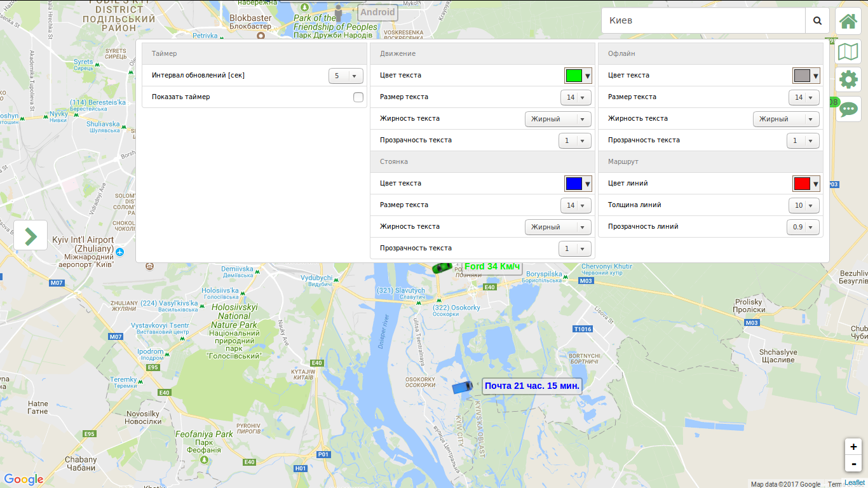Click the Таймер section header
Image resolution: width=868 pixels, height=488 pixels.
click(254, 54)
